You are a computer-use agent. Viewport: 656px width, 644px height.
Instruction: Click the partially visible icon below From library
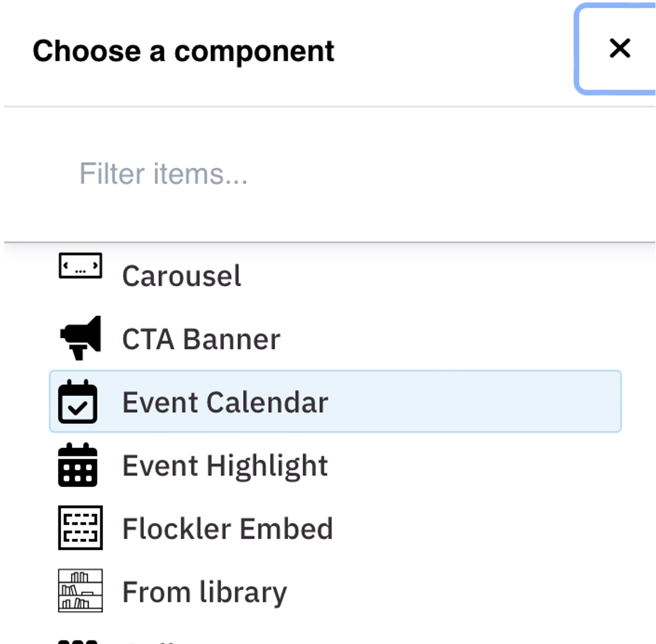pyautogui.click(x=78, y=641)
